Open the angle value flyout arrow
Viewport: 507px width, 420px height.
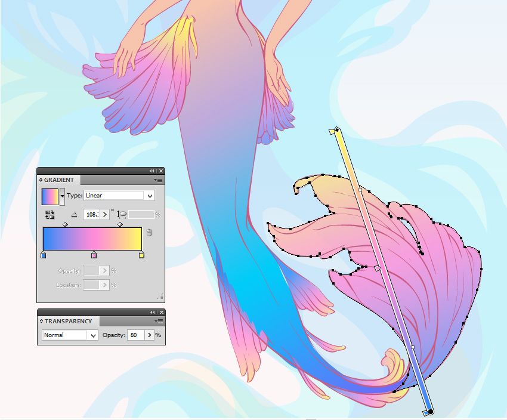click(104, 214)
